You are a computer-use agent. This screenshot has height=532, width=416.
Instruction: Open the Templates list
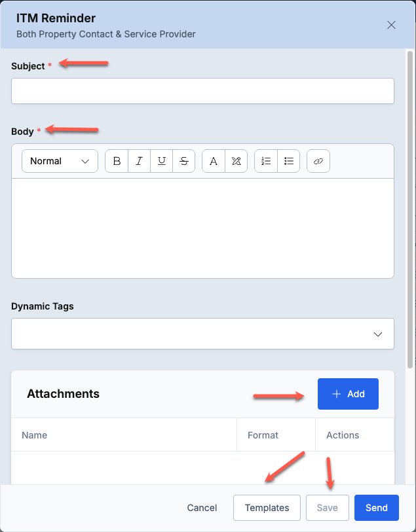[x=267, y=508]
